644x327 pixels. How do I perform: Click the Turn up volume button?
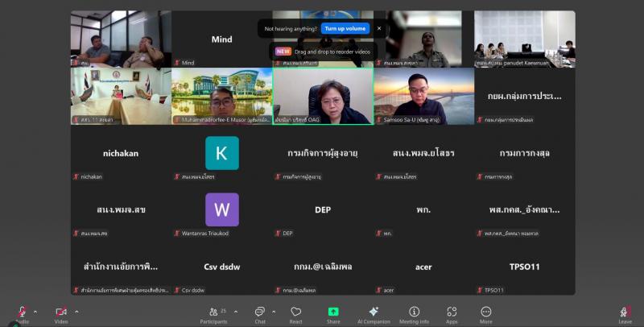click(x=345, y=28)
